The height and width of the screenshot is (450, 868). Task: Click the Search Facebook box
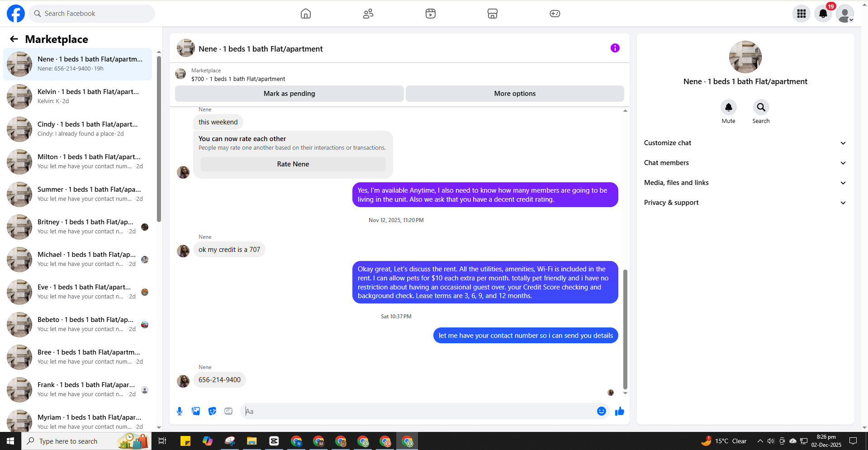[92, 14]
